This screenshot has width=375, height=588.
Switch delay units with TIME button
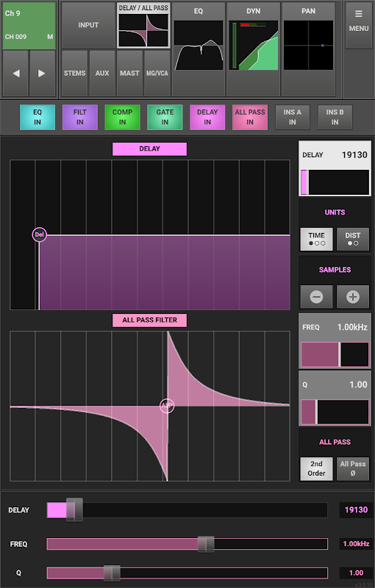tap(316, 240)
